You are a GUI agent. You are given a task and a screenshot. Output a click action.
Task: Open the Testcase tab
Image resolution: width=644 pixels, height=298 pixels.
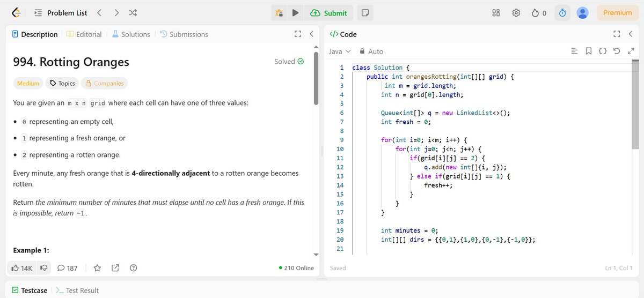(x=30, y=290)
